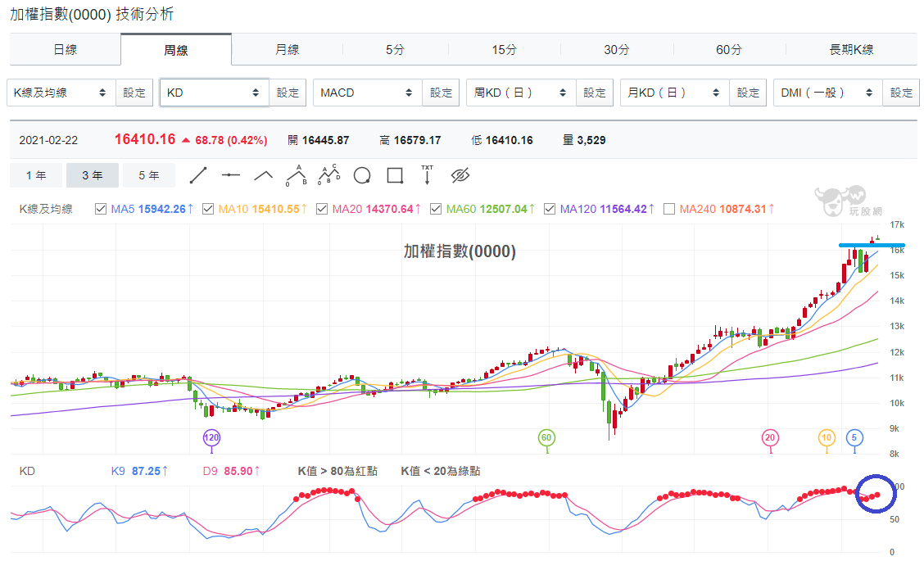Select the ABC wave pattern tool

[x=297, y=175]
